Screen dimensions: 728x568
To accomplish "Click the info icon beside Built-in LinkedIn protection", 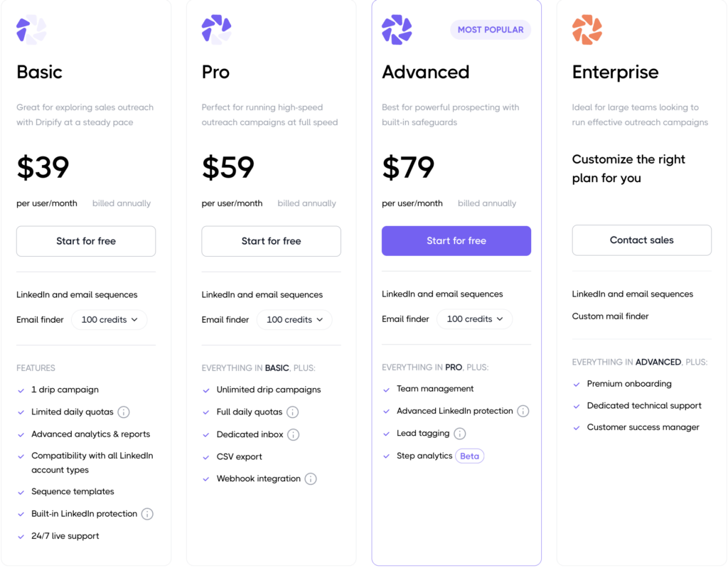I will [x=149, y=513].
